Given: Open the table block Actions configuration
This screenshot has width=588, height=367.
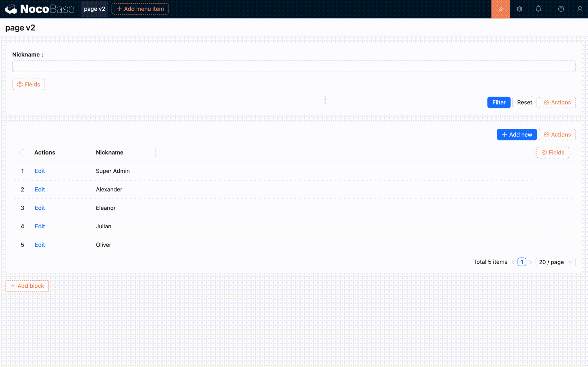Looking at the screenshot, I should pyautogui.click(x=557, y=134).
